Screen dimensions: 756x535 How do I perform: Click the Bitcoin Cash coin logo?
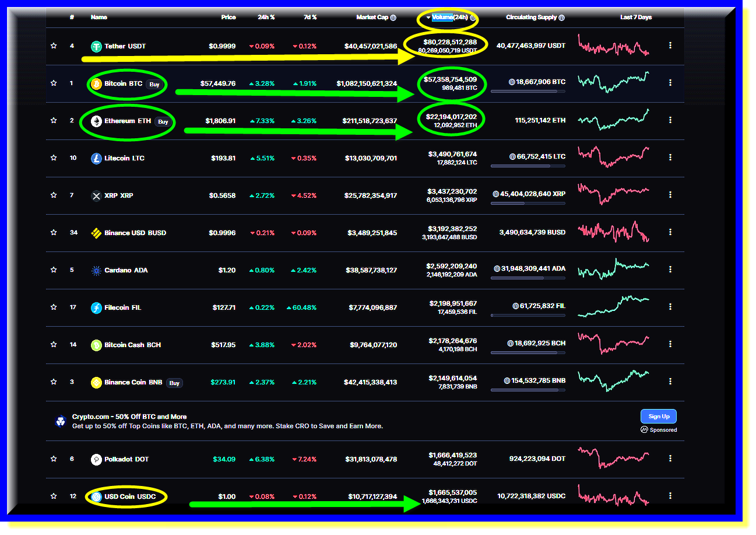pyautogui.click(x=96, y=345)
